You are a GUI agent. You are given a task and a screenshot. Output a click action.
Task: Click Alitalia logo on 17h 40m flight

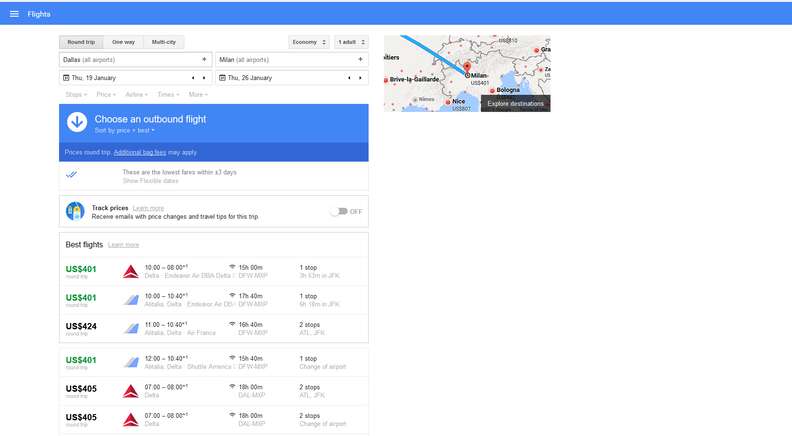pos(131,300)
